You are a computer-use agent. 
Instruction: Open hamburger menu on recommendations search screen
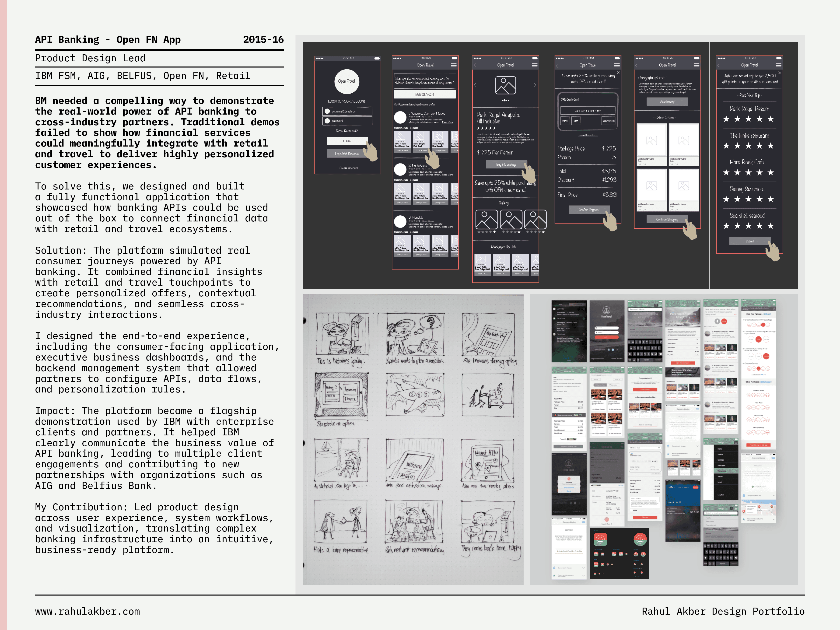tap(453, 65)
